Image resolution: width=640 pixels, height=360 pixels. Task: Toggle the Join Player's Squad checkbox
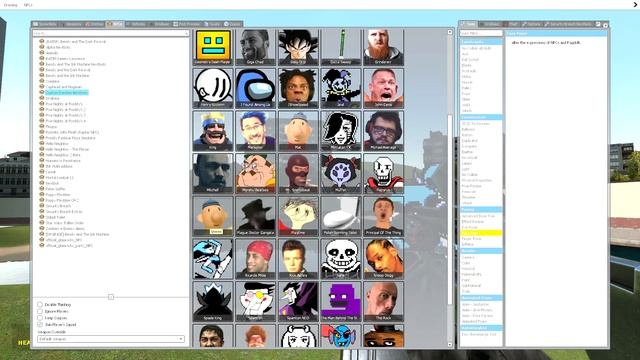tap(40, 324)
